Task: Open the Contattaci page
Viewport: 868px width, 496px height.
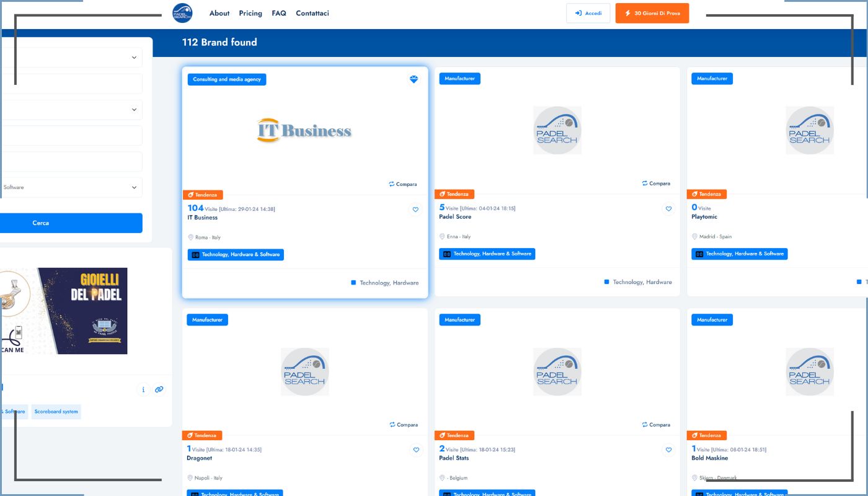Action: click(312, 13)
